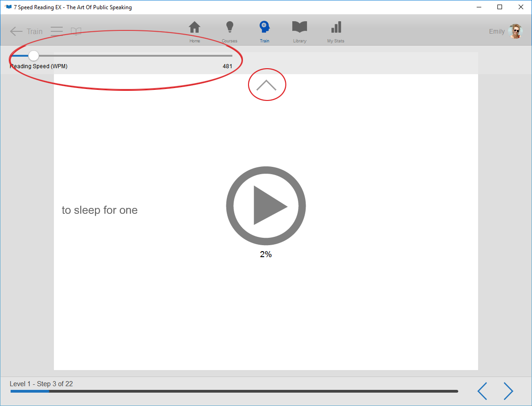Advance to next step with right arrow
Viewport: 532px width, 406px height.
508,391
